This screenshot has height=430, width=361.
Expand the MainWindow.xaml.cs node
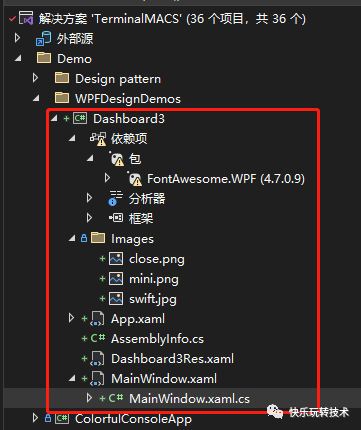89,398
